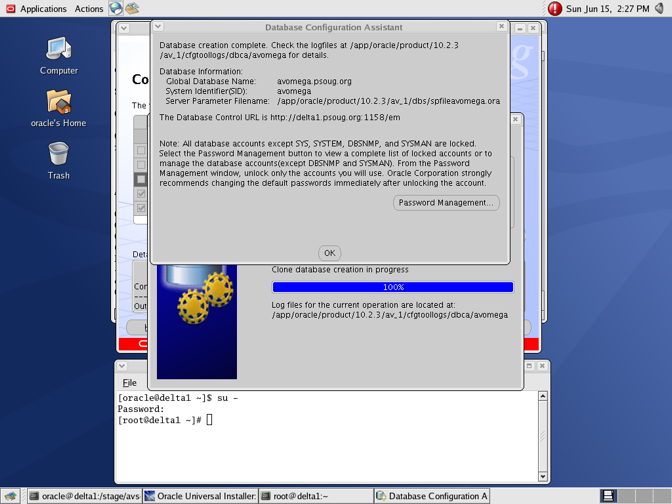The width and height of the screenshot is (672, 504).
Task: Click red Oracle logo beside Applications
Action: click(10, 9)
